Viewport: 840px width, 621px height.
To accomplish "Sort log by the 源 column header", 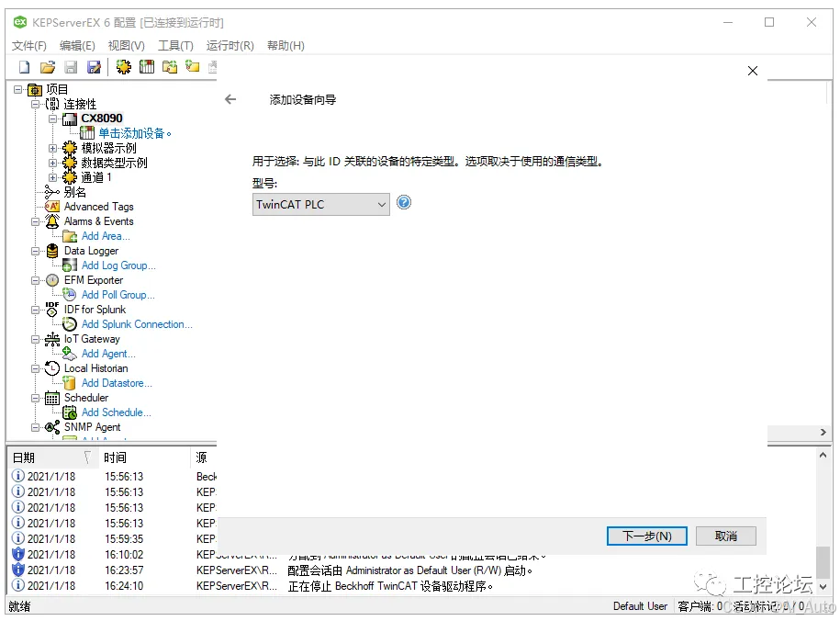I will [x=204, y=457].
